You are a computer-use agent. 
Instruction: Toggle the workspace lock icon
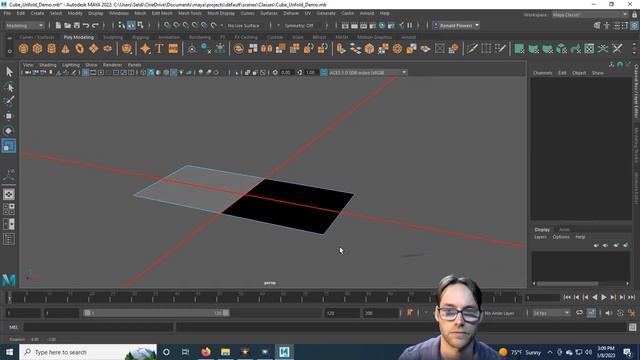[634, 15]
